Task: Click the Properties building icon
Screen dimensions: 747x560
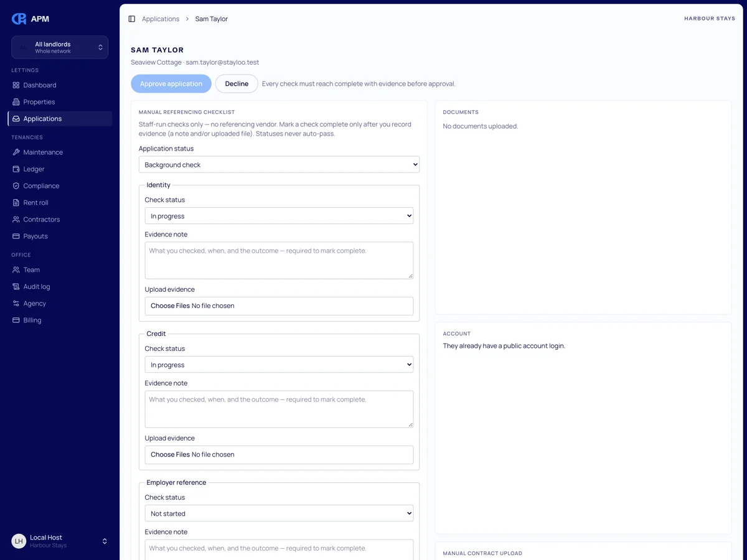Action: click(16, 102)
